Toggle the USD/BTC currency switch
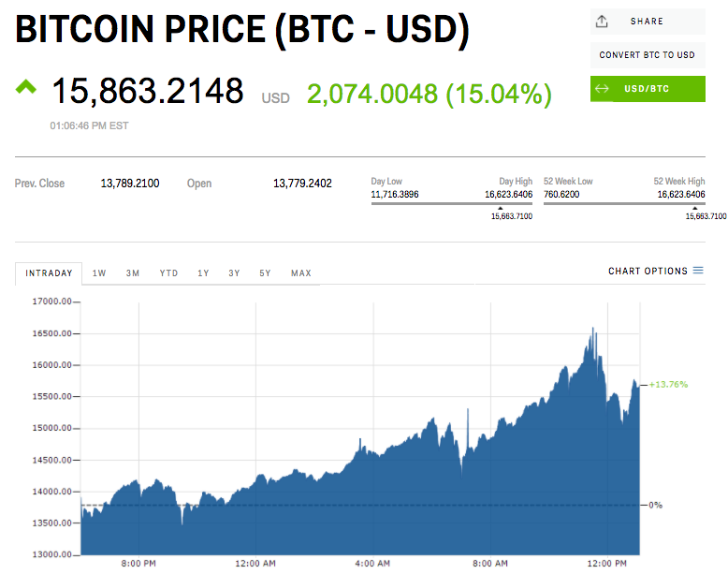The height and width of the screenshot is (574, 728). pyautogui.click(x=648, y=88)
